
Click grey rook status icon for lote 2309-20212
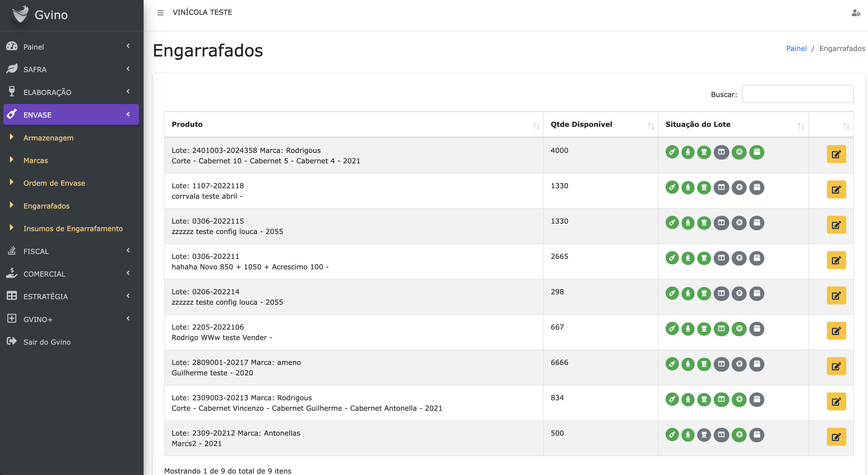(704, 435)
